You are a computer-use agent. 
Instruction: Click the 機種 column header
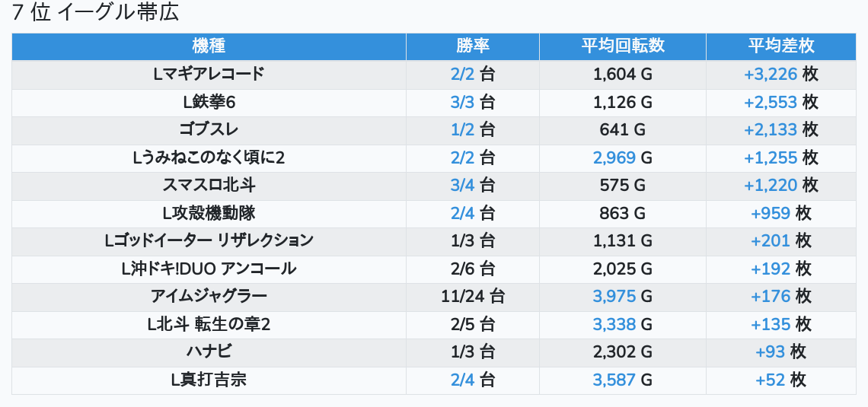pos(209,46)
